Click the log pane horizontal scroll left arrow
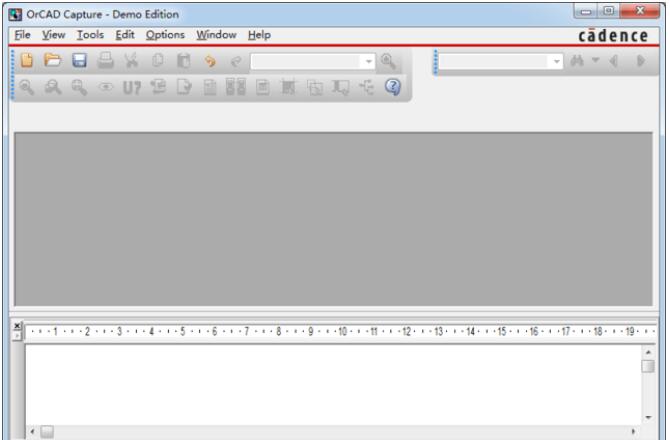 click(x=32, y=431)
